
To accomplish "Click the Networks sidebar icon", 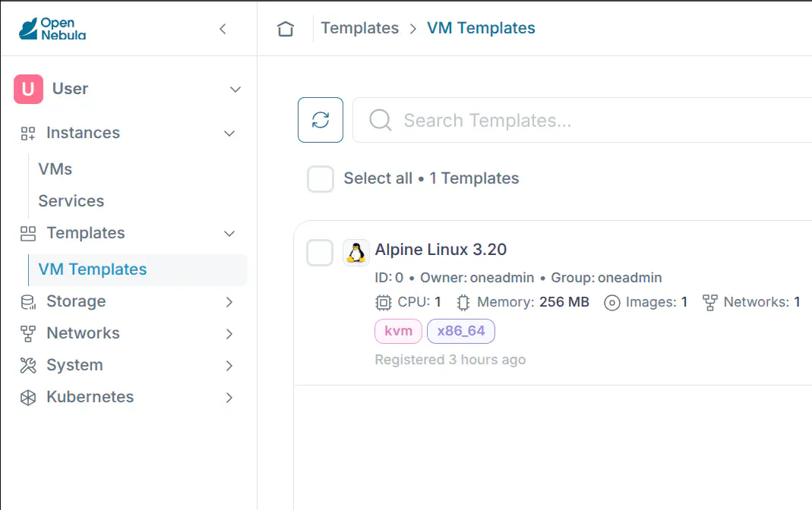I will coord(28,334).
